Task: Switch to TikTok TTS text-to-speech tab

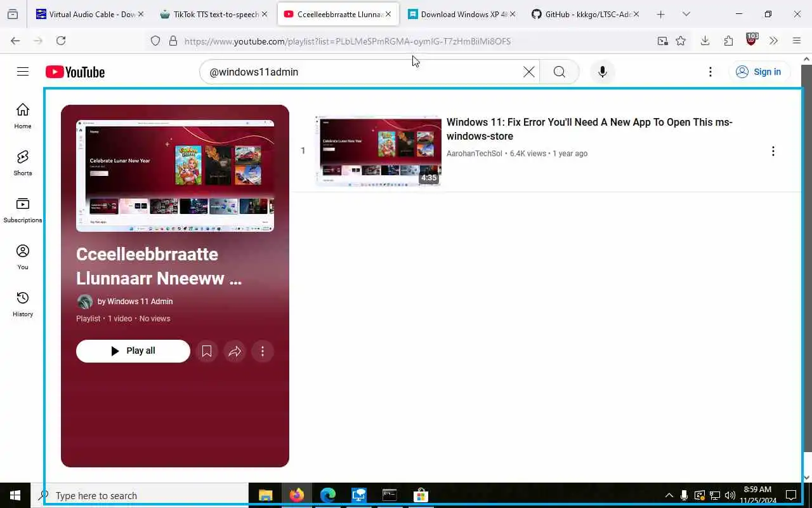Action: coord(209,14)
